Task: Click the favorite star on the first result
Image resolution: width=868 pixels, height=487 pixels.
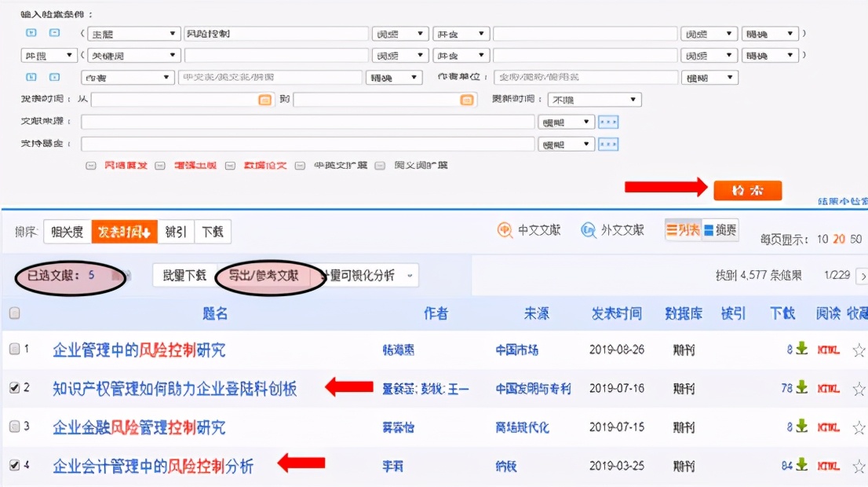Action: [858, 349]
